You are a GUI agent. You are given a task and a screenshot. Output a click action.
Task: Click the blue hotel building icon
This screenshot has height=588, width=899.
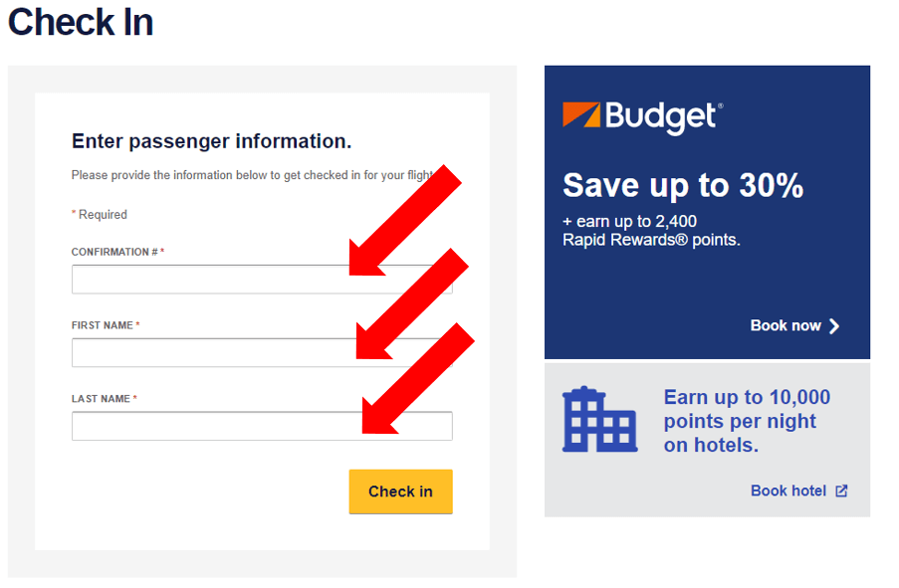[x=599, y=419]
